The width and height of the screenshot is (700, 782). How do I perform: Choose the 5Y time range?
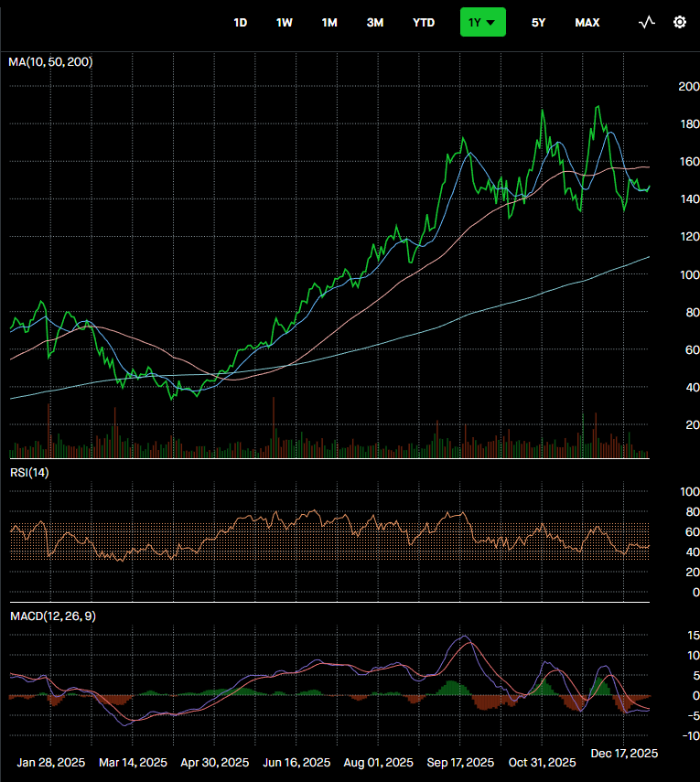pos(538,23)
